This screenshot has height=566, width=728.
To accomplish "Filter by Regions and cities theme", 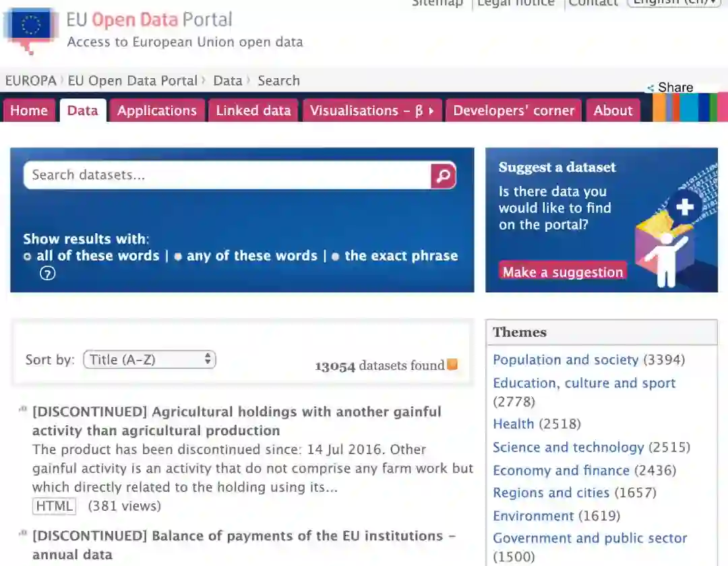I will (551, 493).
